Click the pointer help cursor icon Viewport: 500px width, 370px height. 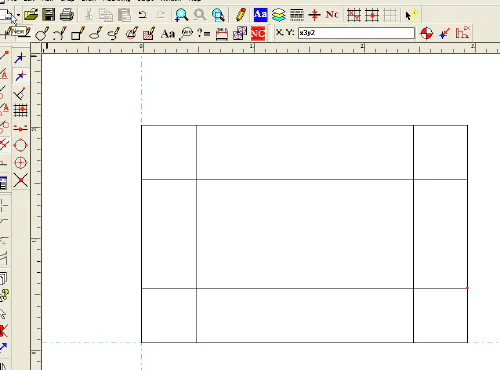click(411, 15)
